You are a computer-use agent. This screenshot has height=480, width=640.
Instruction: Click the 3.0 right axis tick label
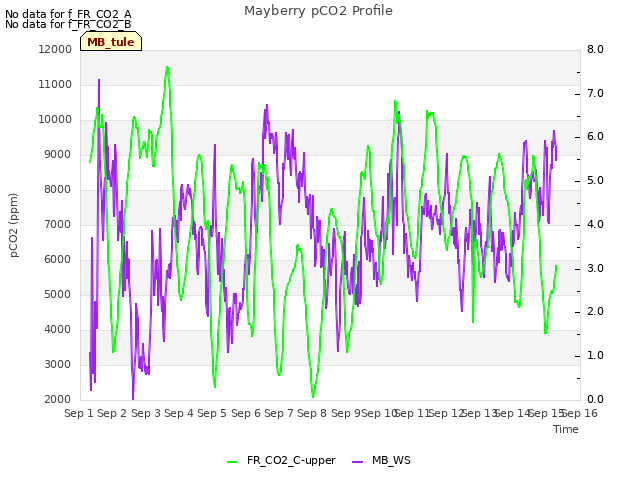click(x=595, y=269)
